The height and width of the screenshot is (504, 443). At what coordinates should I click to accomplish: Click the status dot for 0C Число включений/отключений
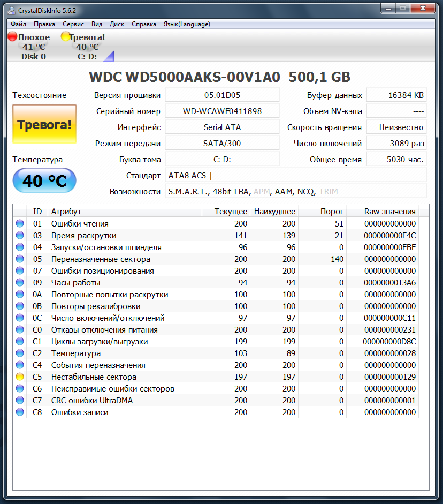20,318
